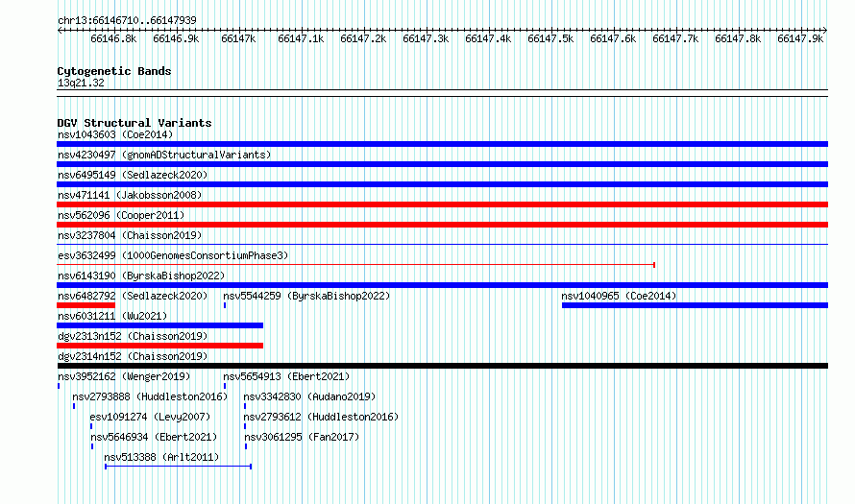Click the blue line under nsv513388
The width and height of the screenshot is (855, 504).
click(x=178, y=467)
